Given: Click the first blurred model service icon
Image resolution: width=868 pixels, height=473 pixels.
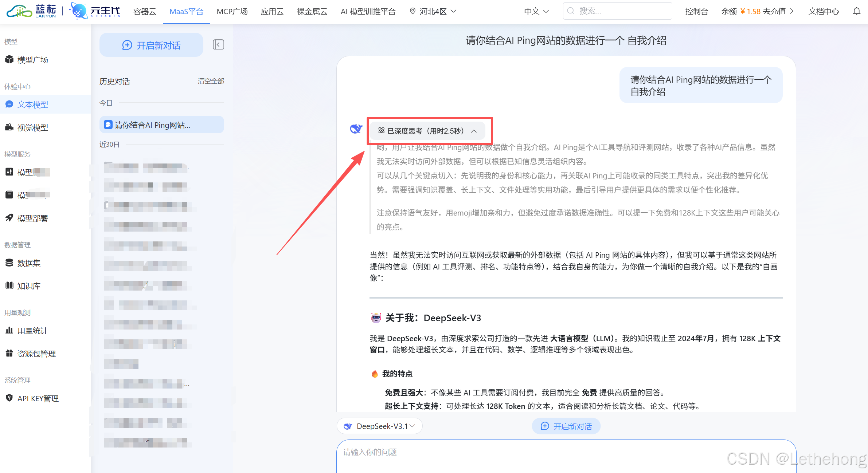Looking at the screenshot, I should (9, 172).
